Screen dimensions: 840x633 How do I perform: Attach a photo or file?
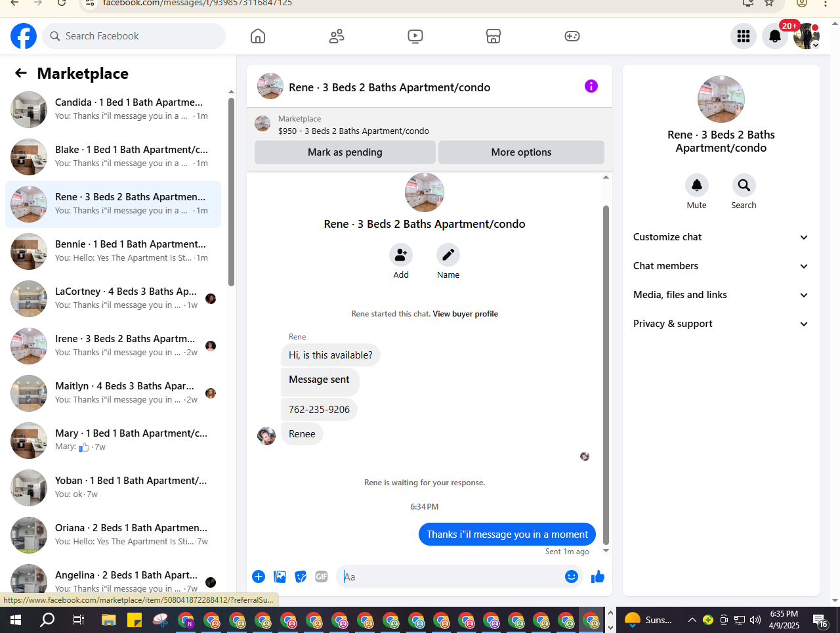[280, 577]
